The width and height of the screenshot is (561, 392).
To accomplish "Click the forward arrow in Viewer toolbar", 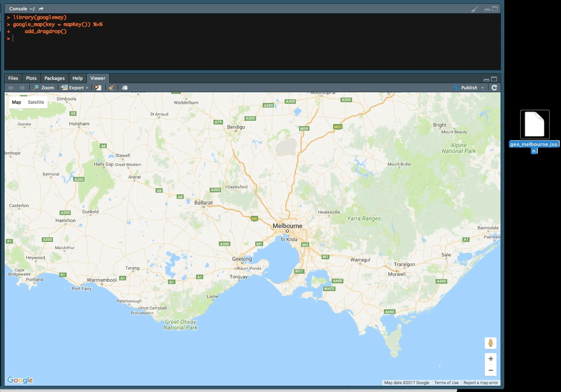I will [22, 88].
